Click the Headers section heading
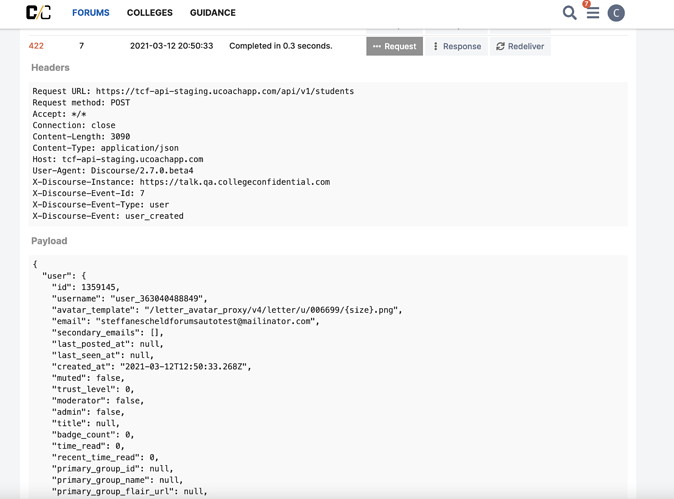 [50, 67]
